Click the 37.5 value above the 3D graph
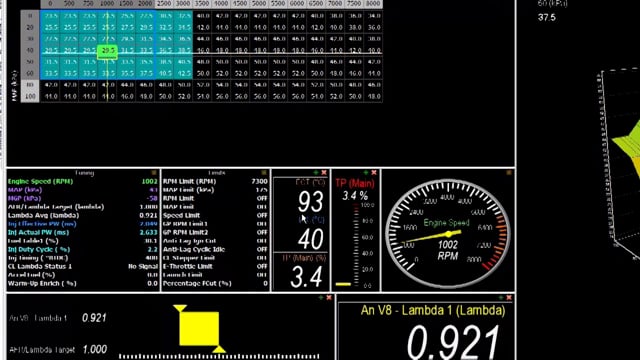 (547, 18)
